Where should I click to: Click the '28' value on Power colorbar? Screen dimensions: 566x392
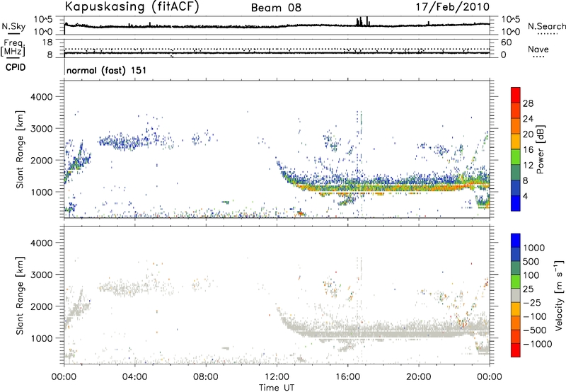pos(528,103)
